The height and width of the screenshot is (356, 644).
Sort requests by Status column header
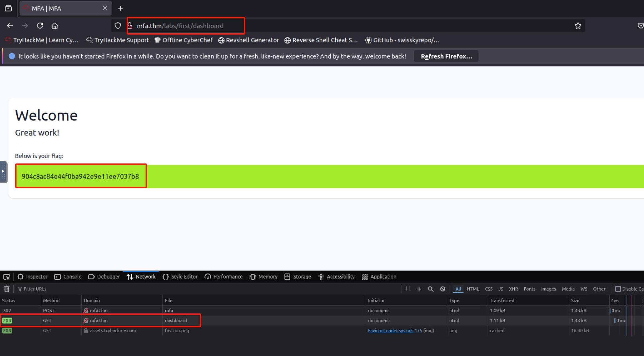(9, 300)
